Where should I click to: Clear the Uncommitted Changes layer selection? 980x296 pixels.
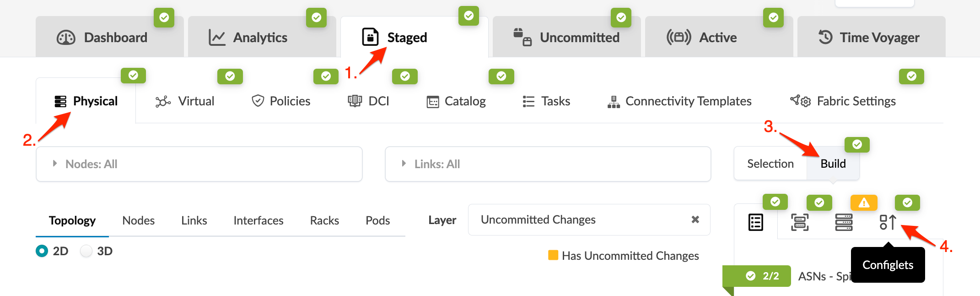click(x=695, y=219)
